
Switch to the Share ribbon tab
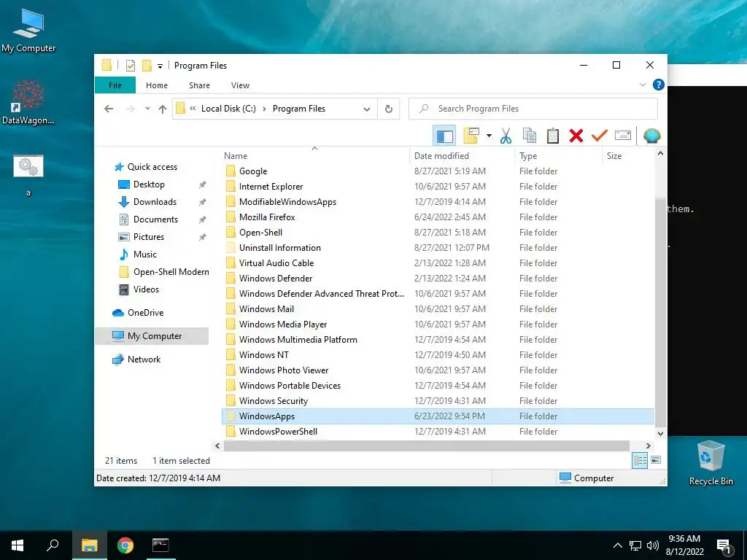[x=199, y=85]
